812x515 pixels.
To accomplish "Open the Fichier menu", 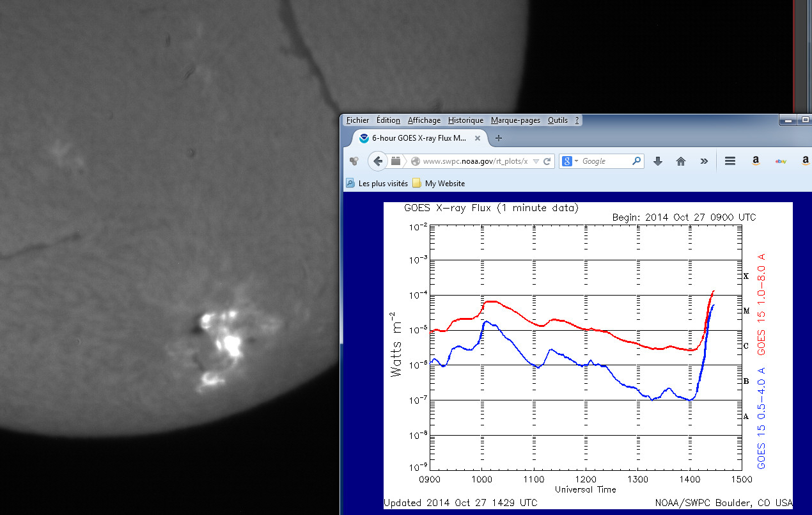I will pos(357,120).
